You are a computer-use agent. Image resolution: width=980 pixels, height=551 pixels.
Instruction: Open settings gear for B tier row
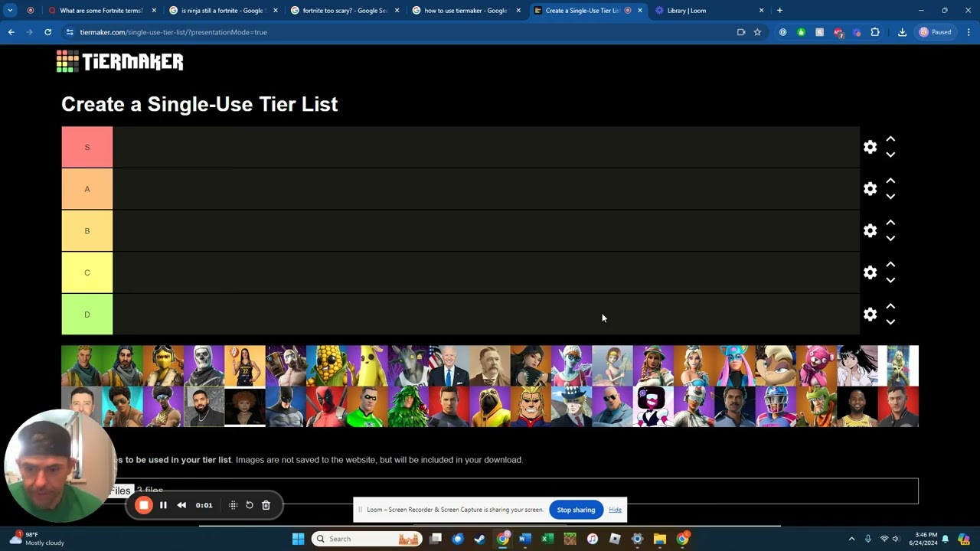[x=870, y=230]
